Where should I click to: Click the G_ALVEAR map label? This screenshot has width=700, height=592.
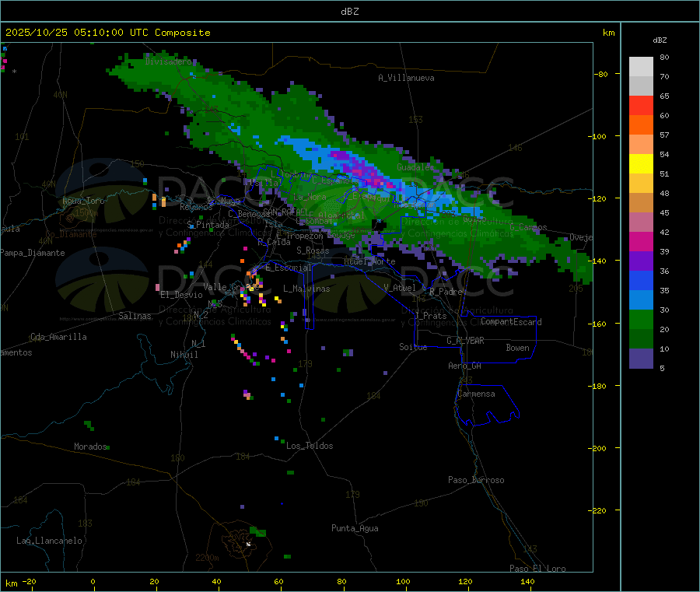[x=465, y=341]
